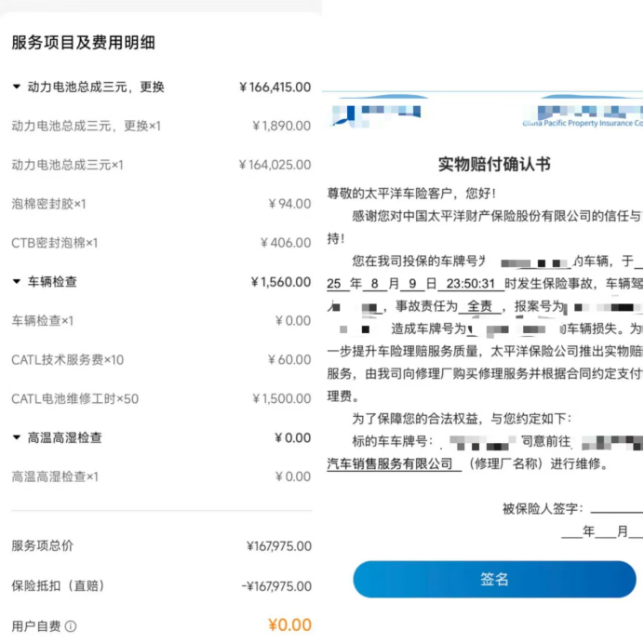
Task: Tap the 服务项目及费用明细 heading
Action: [83, 43]
